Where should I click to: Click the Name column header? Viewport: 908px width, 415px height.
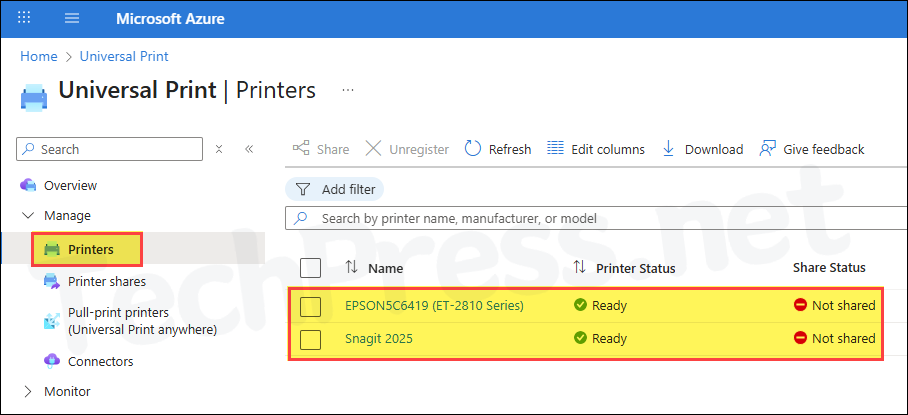[x=386, y=269]
